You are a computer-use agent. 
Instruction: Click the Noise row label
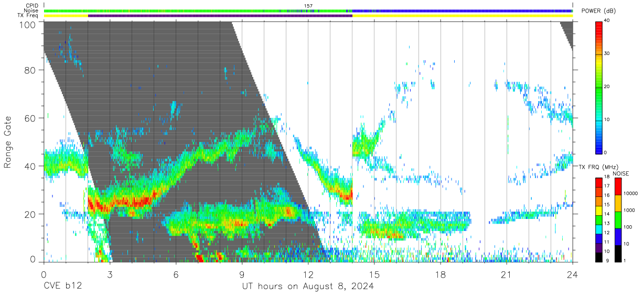click(x=31, y=10)
